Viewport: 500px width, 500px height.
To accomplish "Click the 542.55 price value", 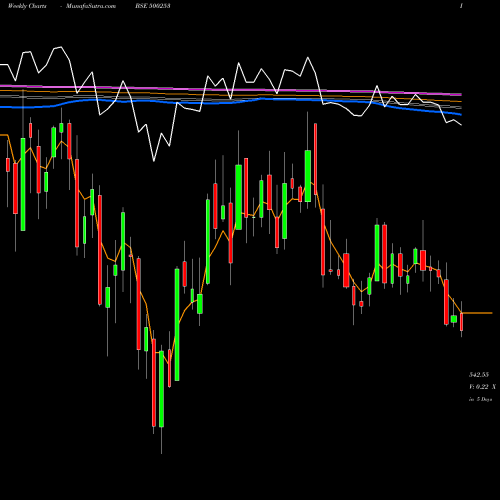I will [479, 375].
